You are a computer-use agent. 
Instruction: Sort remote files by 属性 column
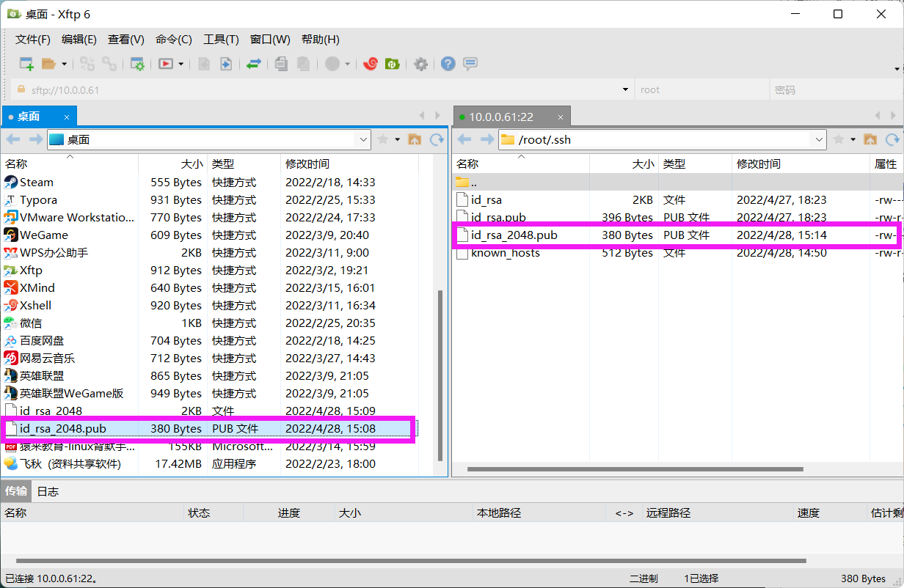click(886, 164)
